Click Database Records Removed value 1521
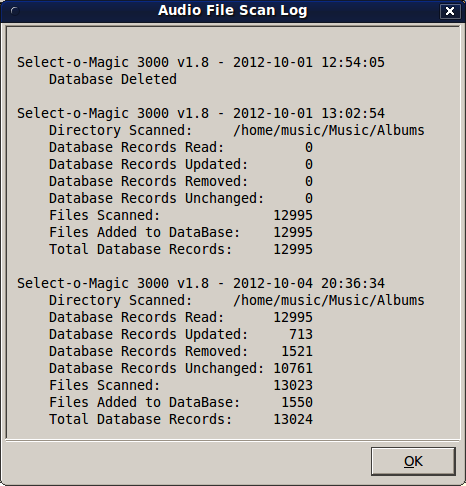The width and height of the screenshot is (466, 486). click(x=297, y=351)
